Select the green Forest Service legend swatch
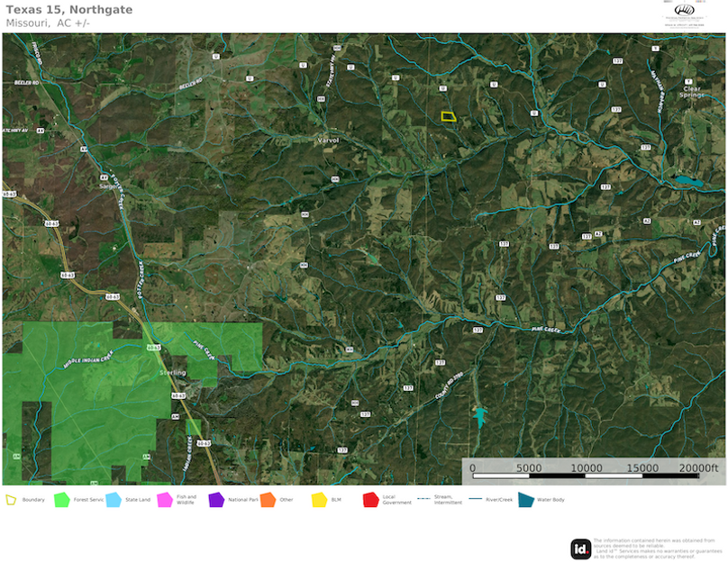Viewport: 728px width, 562px height. pyautogui.click(x=61, y=499)
